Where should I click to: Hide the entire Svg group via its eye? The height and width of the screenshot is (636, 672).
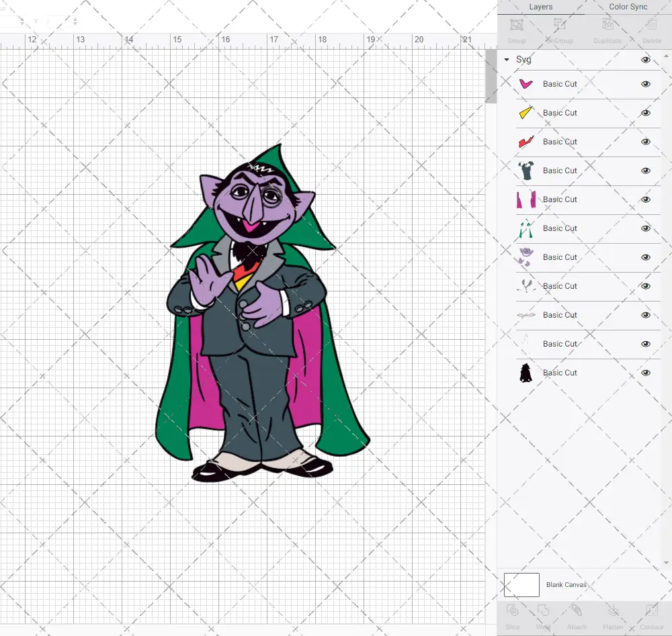coord(645,60)
